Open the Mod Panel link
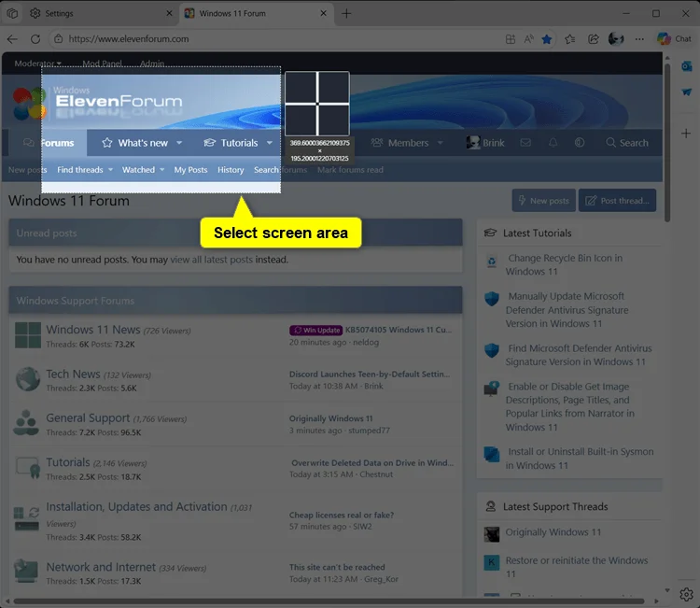The width and height of the screenshot is (700, 608). point(102,64)
